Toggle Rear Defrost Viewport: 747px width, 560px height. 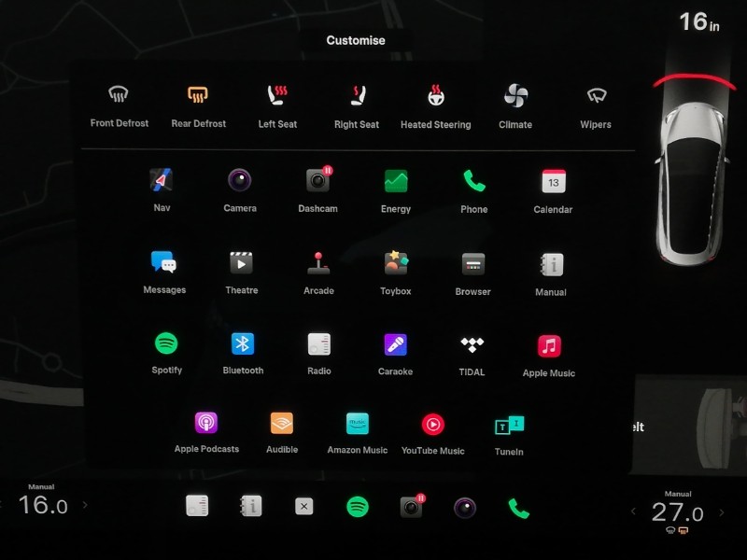[197, 95]
